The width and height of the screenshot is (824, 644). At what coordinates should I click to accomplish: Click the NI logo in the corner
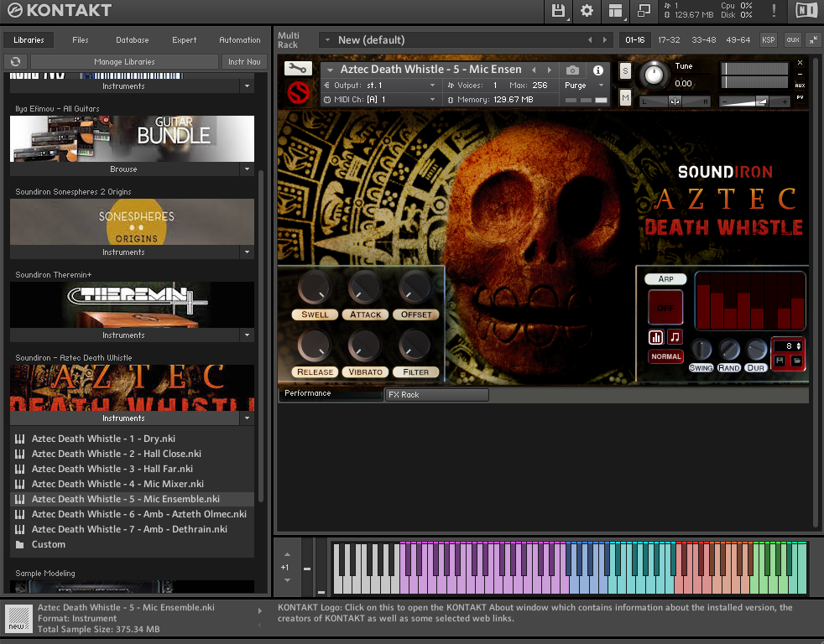click(806, 11)
